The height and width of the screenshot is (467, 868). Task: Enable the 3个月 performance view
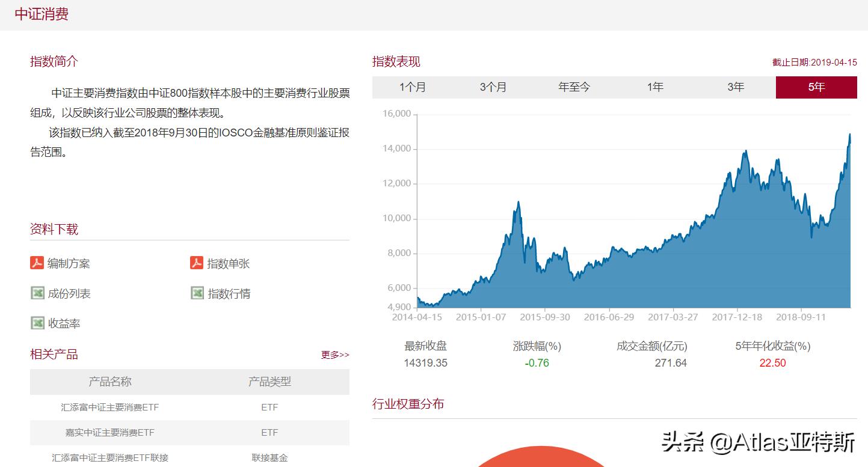coord(493,87)
